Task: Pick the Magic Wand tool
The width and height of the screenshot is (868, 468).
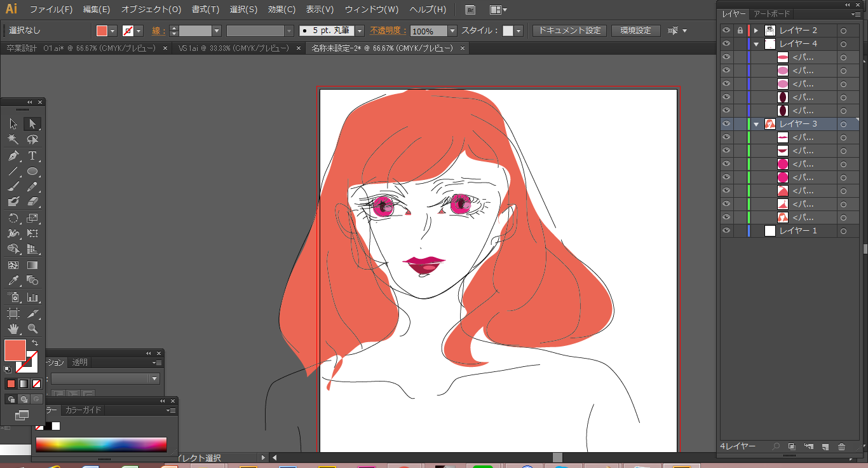Action: [13, 139]
